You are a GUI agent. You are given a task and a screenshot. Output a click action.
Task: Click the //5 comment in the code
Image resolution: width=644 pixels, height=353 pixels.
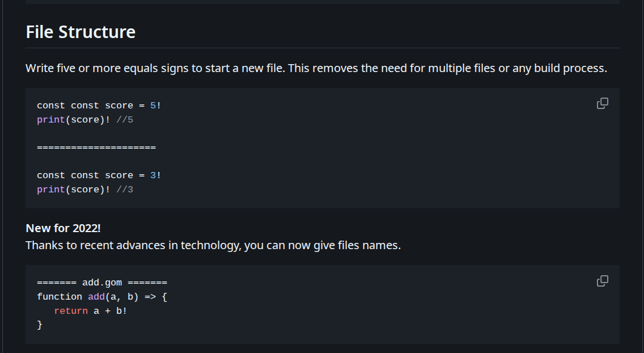pos(125,120)
